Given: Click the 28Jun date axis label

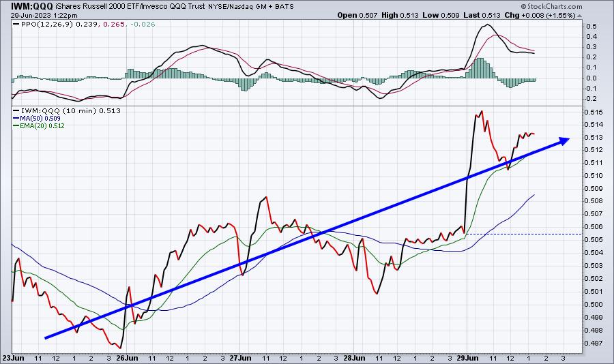Looking at the screenshot, I should coord(354,358).
